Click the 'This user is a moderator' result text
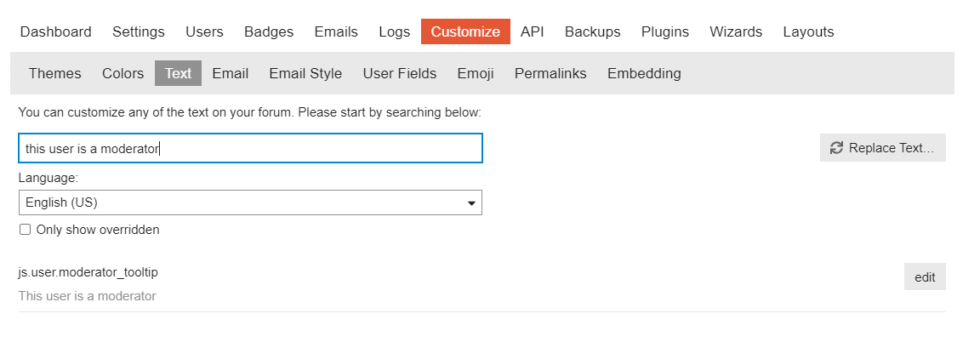 (87, 296)
